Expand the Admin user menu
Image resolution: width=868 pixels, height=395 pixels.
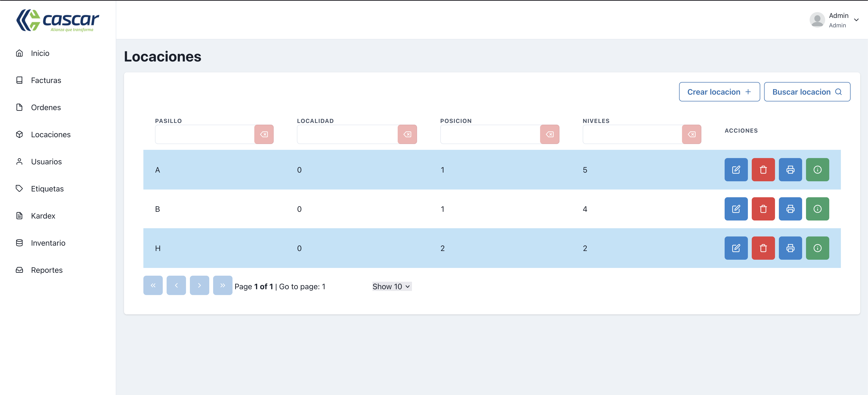[856, 20]
